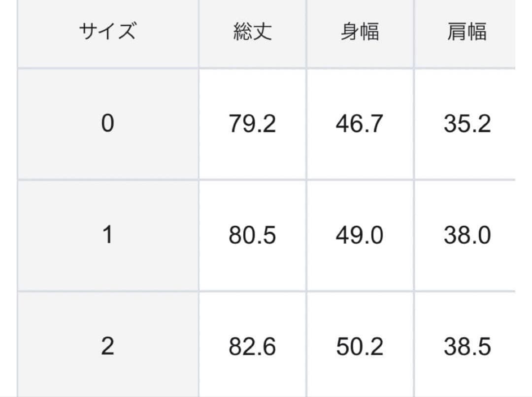
Task: Select size 1's 肩幅 value
Action: tap(466, 235)
